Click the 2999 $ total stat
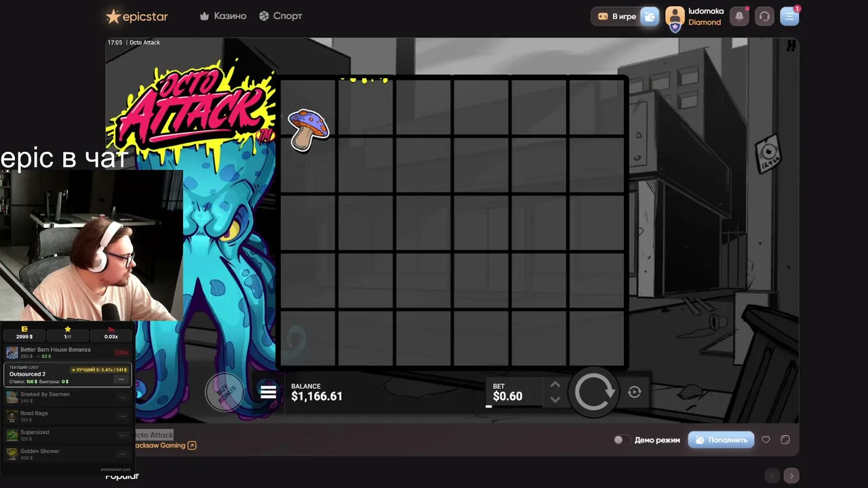 click(24, 333)
